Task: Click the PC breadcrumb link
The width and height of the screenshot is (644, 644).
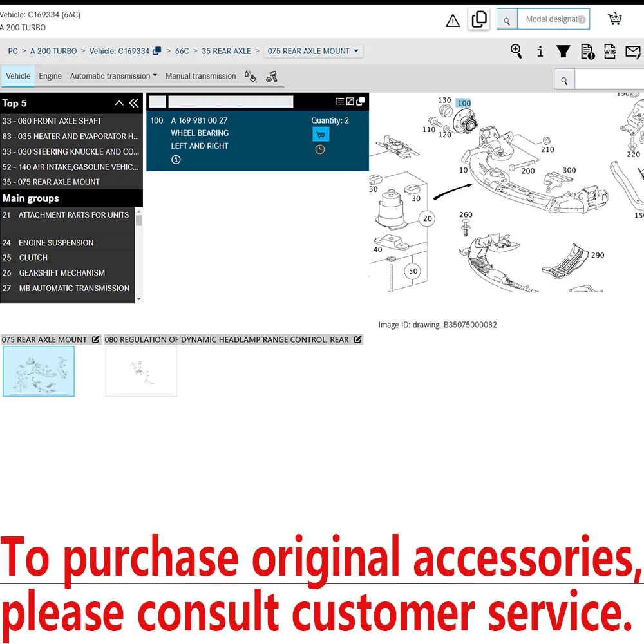Action: (x=13, y=51)
